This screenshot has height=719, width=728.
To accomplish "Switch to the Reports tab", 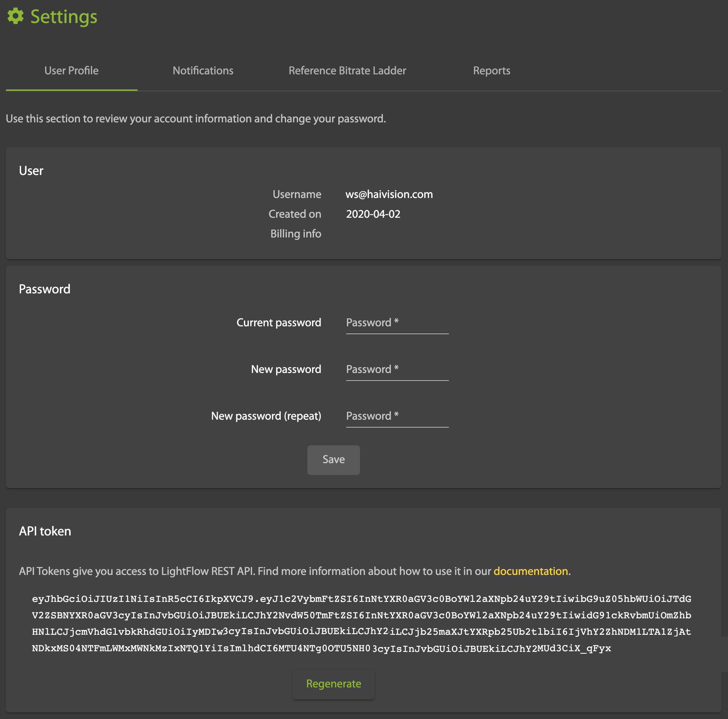I will coord(491,71).
